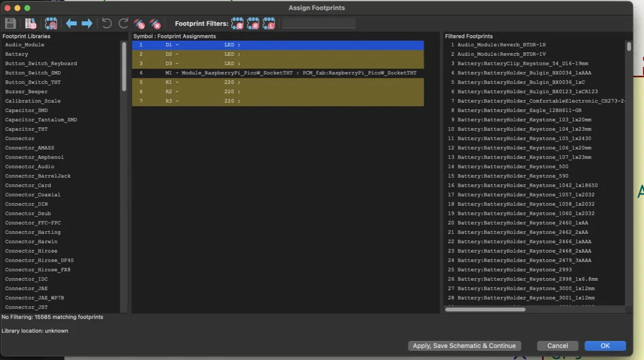The height and width of the screenshot is (360, 644).
Task: Select BatteryHolder_Keystone_2462_2xAA footprint
Action: pos(523,232)
